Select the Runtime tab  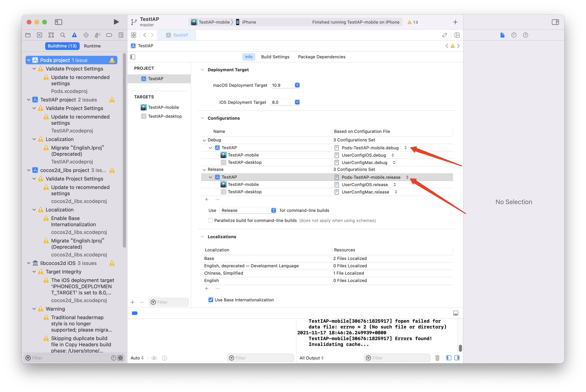tap(92, 46)
